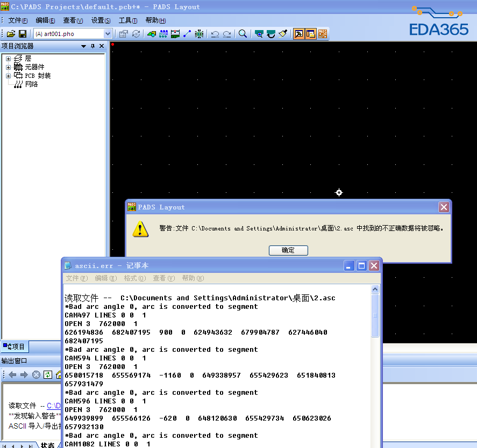The image size is (477, 448).
Task: Click the Notepad vertical scrollbar thumb
Action: tap(375, 315)
